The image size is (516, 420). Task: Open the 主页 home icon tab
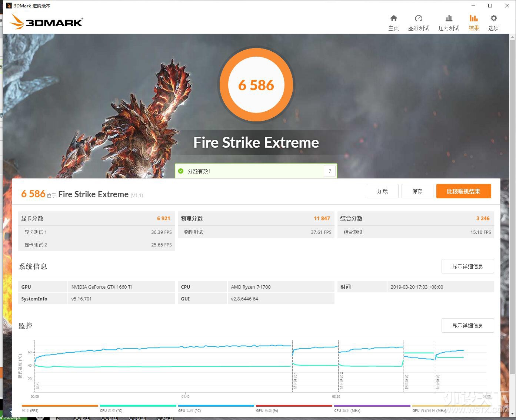pos(393,23)
